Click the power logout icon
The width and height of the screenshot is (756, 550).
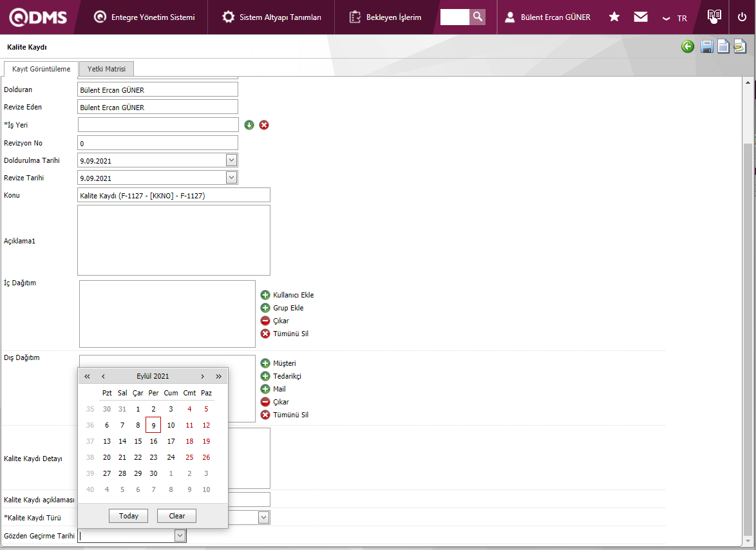coord(742,17)
